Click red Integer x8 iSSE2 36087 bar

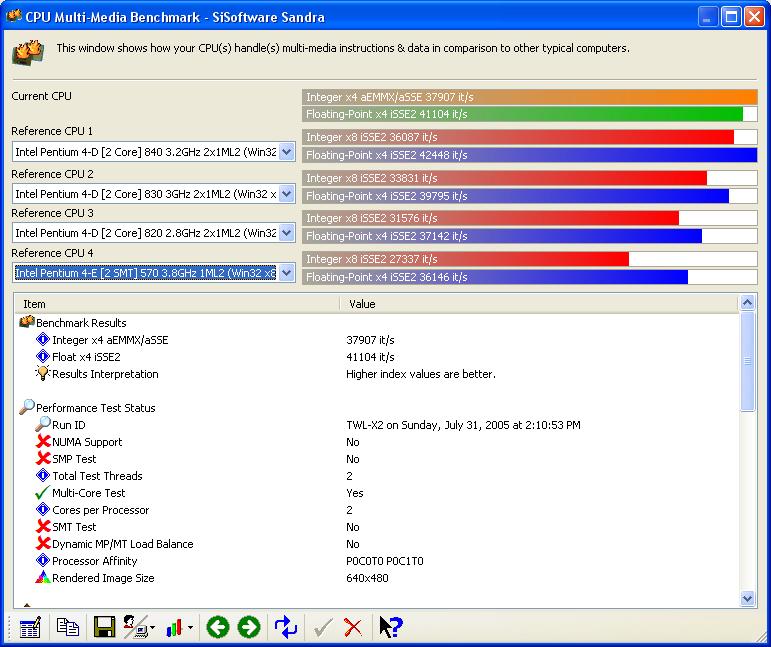click(530, 137)
